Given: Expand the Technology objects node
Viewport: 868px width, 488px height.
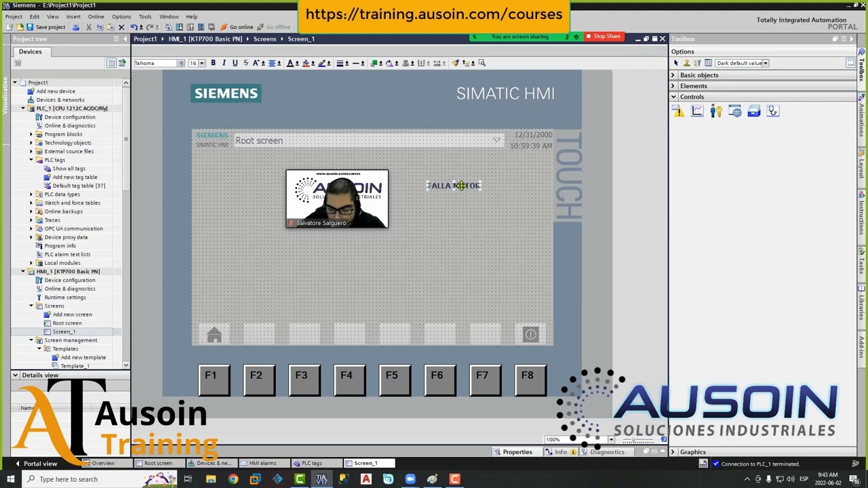Looking at the screenshot, I should click(31, 143).
